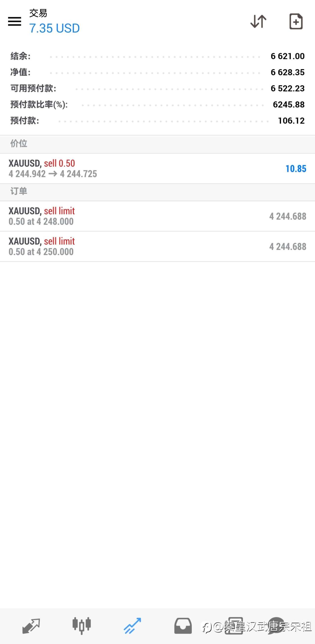Tap the sort arrows icon
The height and width of the screenshot is (644, 315).
click(x=258, y=21)
